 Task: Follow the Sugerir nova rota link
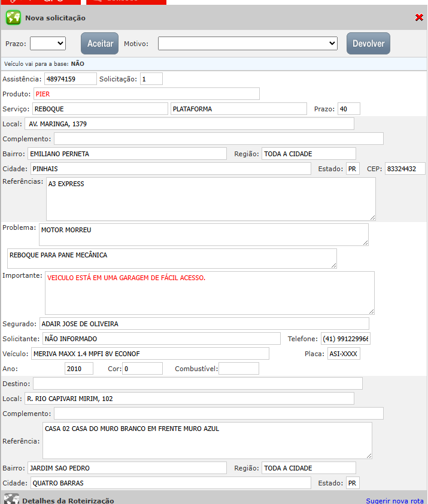click(394, 500)
